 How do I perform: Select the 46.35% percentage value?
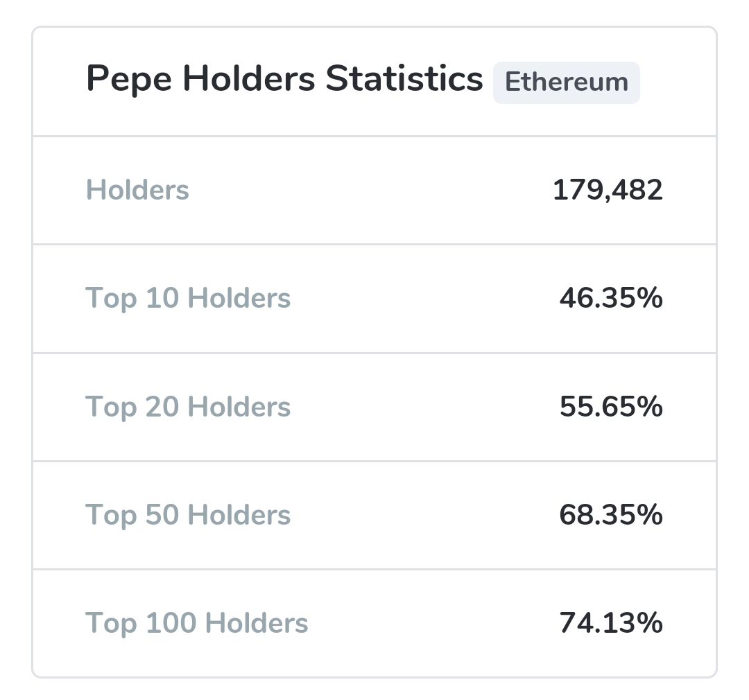click(611, 298)
